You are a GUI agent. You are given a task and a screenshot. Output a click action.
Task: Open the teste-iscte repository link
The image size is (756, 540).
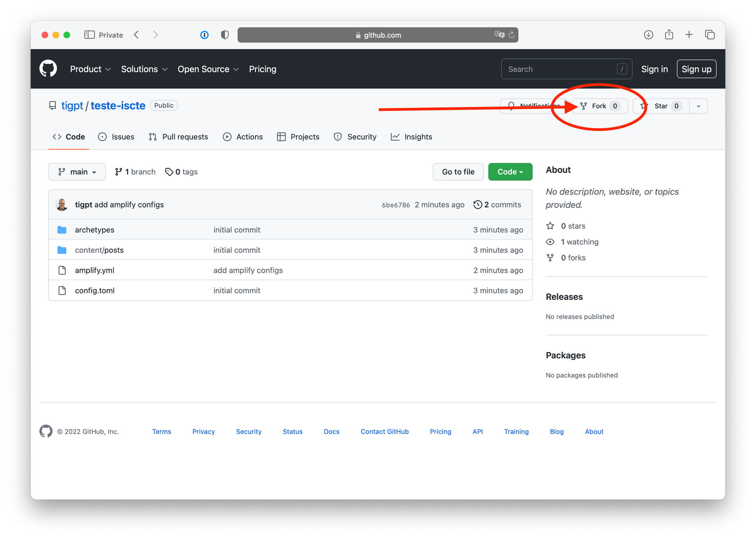coord(118,105)
